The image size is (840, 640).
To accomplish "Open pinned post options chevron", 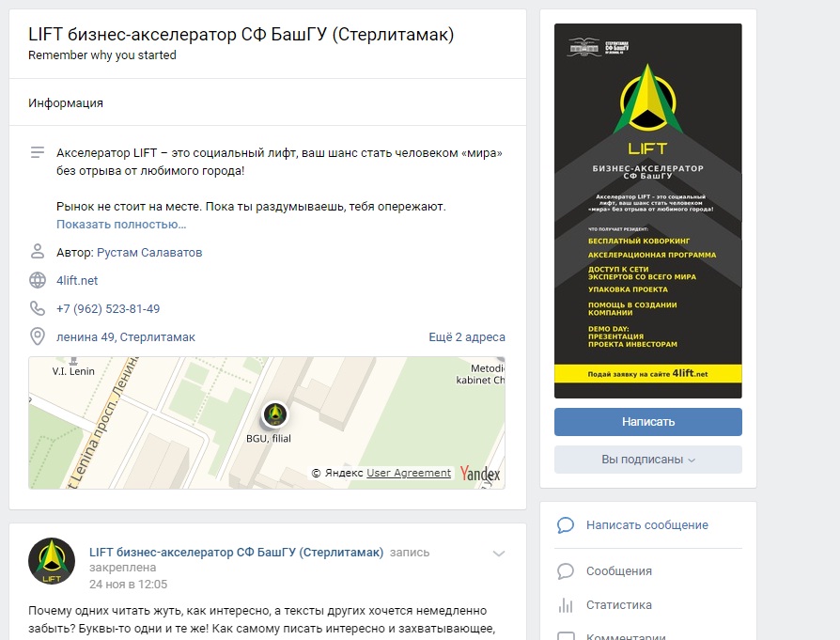I will (499, 554).
